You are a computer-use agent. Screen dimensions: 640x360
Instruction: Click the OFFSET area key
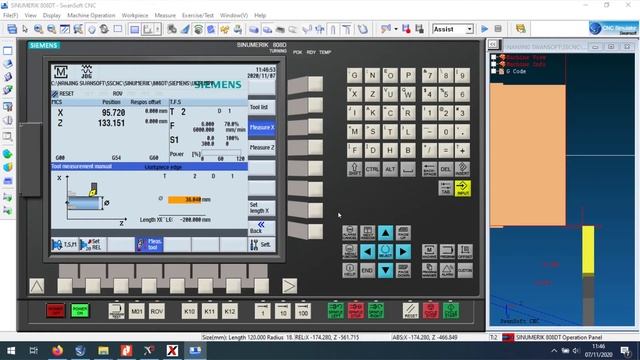pyautogui.click(x=465, y=251)
